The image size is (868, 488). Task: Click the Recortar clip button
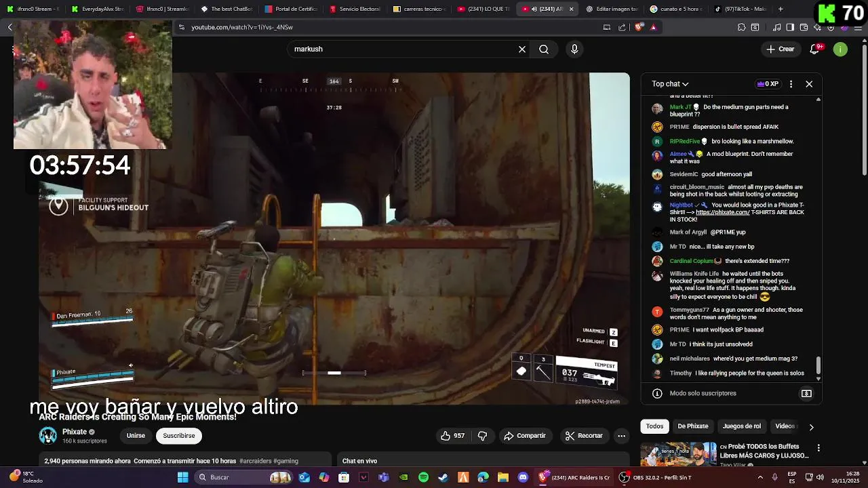click(585, 436)
